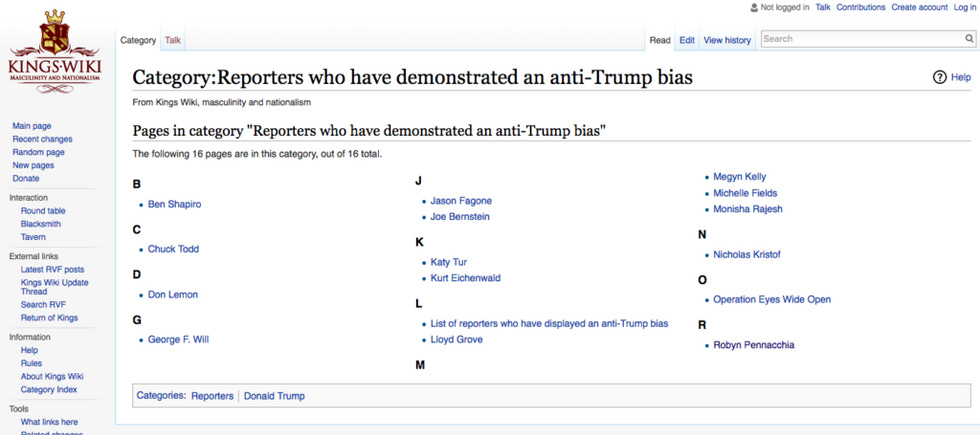Open List of reporters anti-Trump bias page

tap(549, 324)
